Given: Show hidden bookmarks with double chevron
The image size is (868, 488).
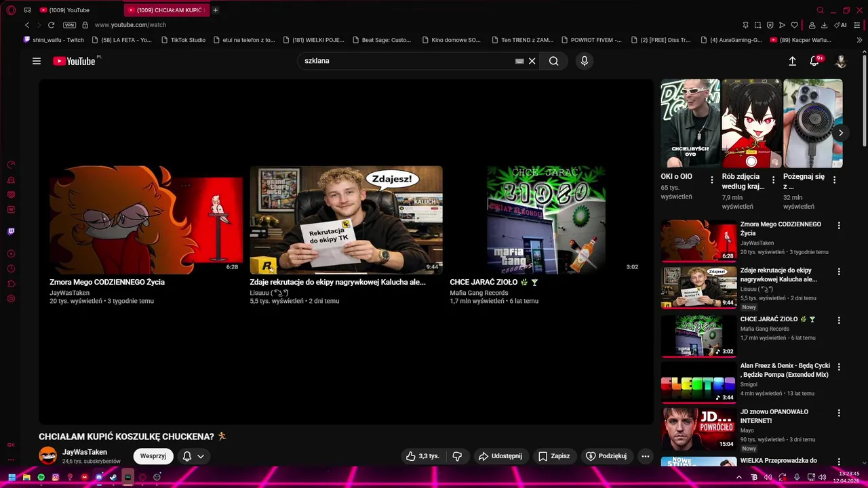Looking at the screenshot, I should (859, 40).
